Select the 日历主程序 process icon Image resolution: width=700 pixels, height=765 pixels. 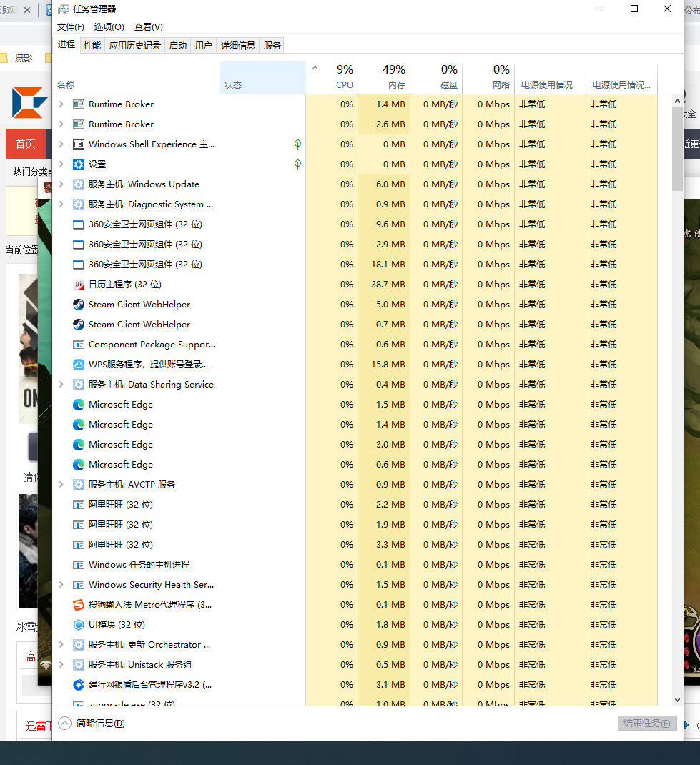[78, 285]
